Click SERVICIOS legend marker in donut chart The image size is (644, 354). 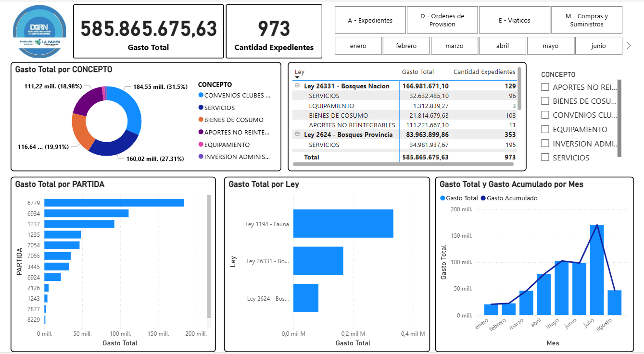coord(201,108)
